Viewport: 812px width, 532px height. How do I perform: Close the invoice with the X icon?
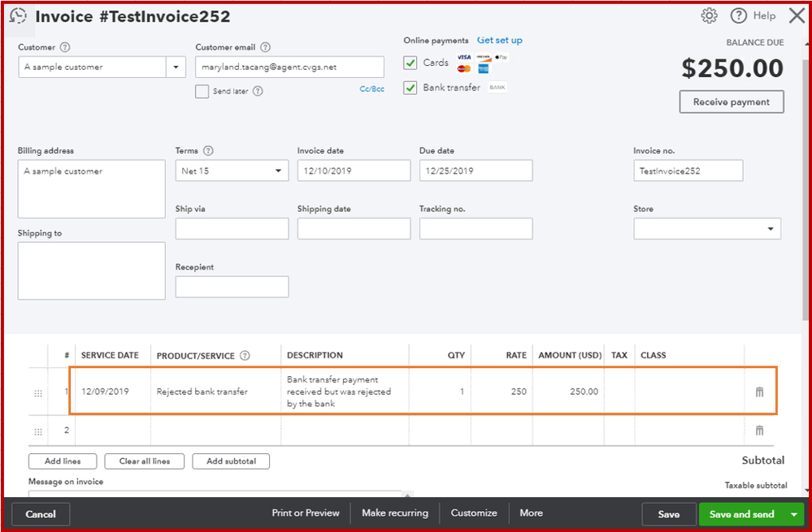tap(797, 16)
